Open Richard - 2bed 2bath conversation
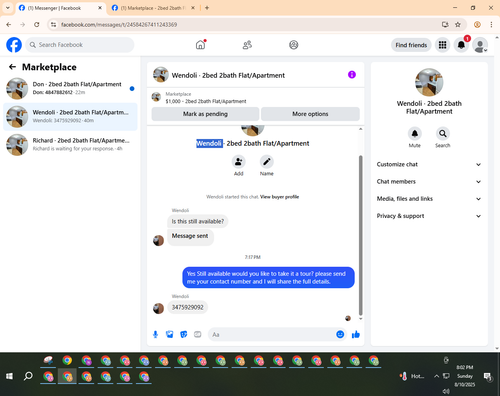 point(70,144)
